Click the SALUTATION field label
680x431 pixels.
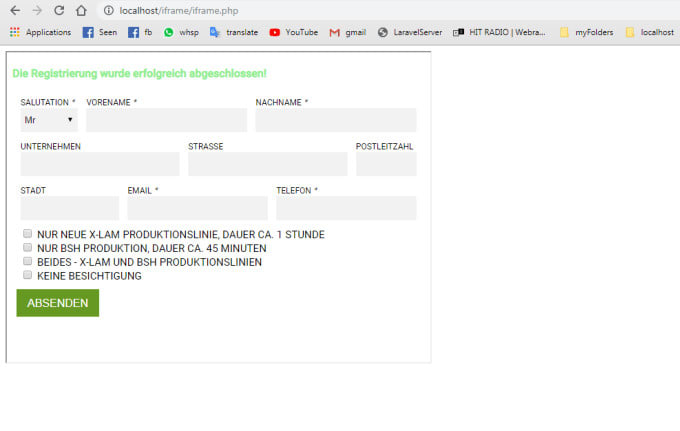(48, 102)
